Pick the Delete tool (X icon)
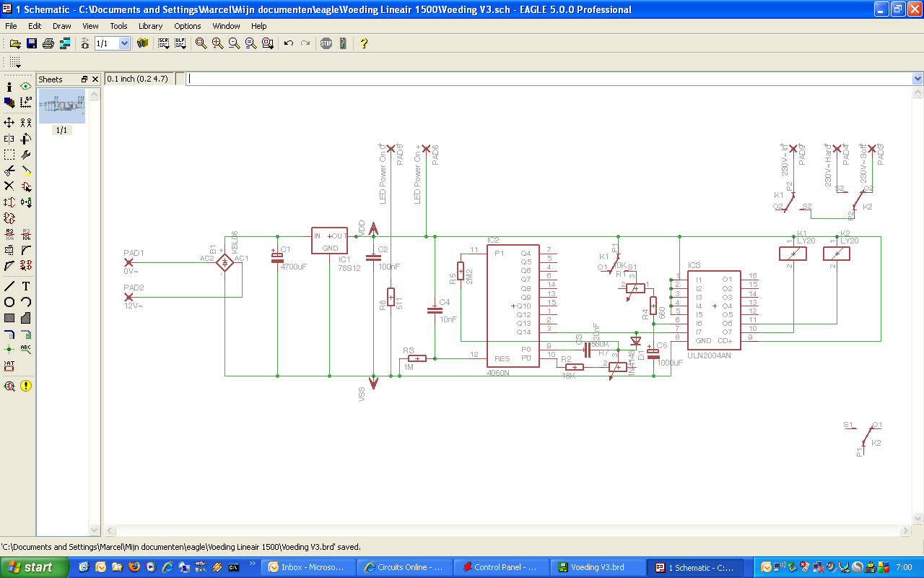The image size is (924, 578). click(x=9, y=186)
